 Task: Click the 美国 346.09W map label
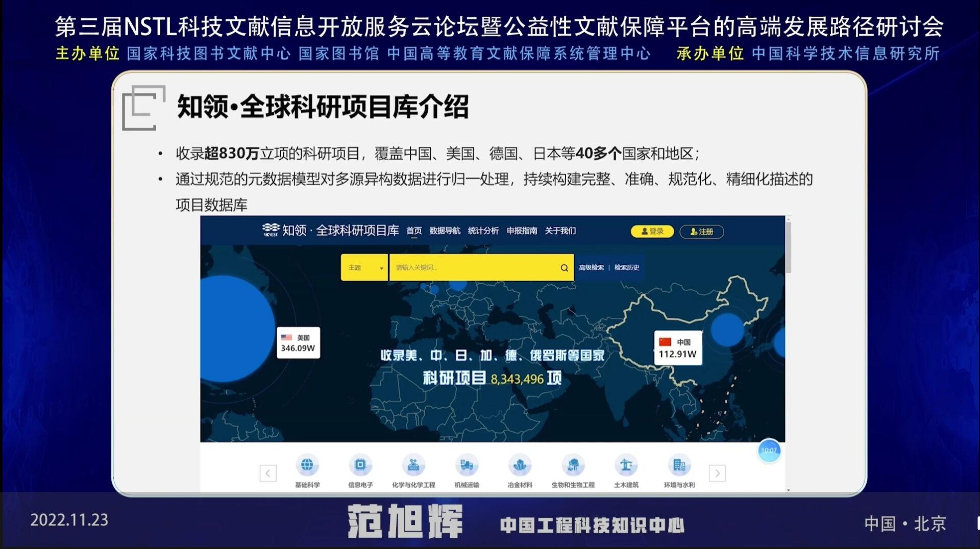coord(298,343)
